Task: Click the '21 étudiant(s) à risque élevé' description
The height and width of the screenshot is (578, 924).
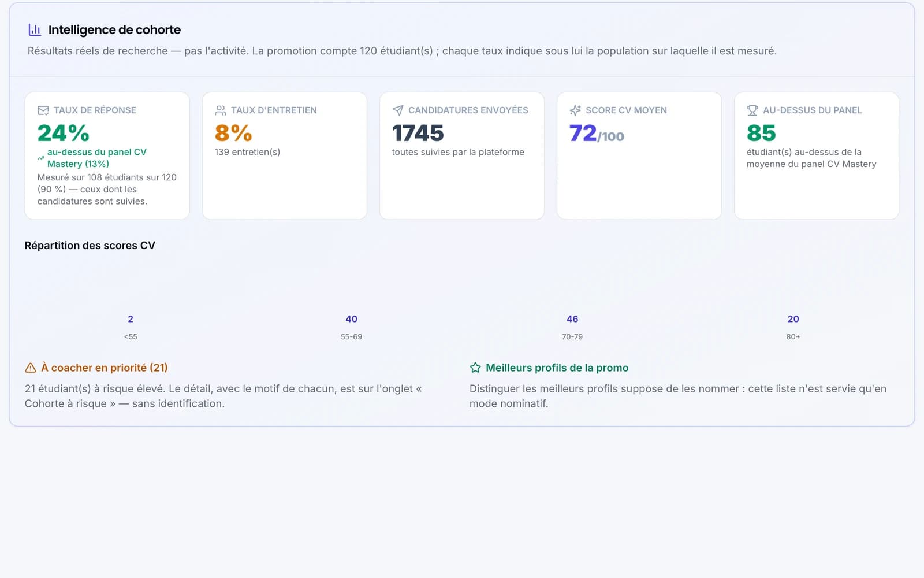Action: [x=223, y=396]
